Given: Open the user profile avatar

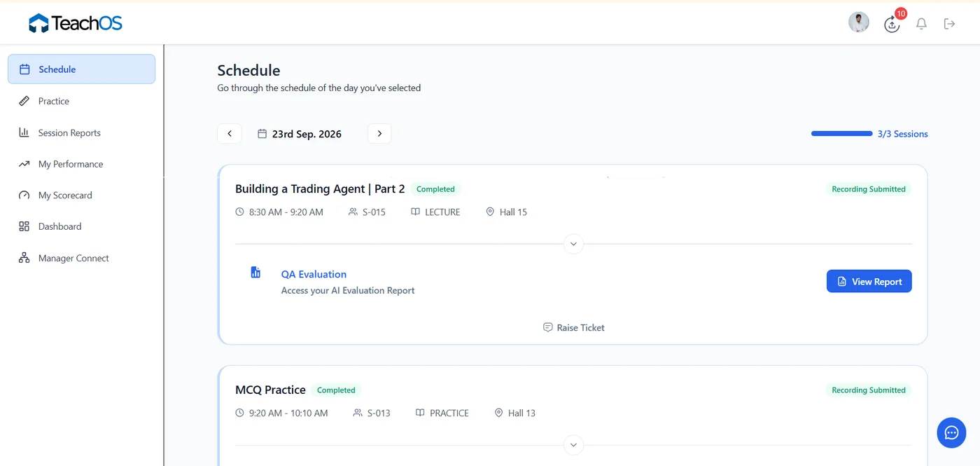Looking at the screenshot, I should 859,22.
